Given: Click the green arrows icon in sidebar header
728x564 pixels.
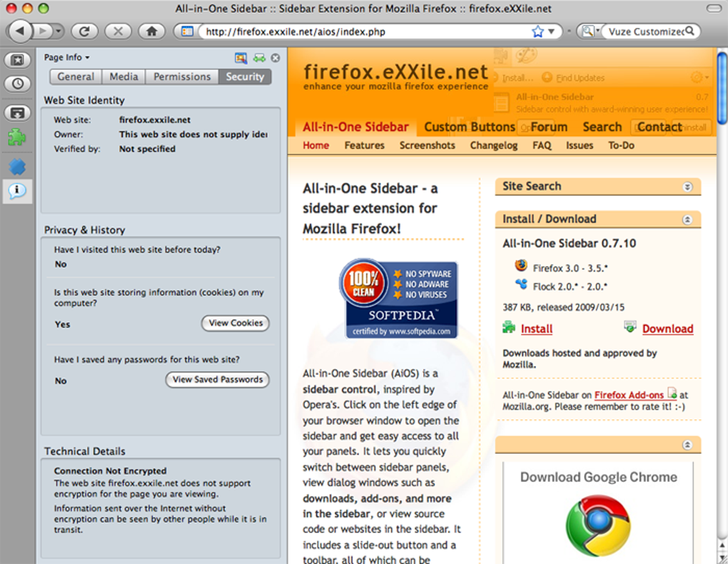Looking at the screenshot, I should click(260, 58).
